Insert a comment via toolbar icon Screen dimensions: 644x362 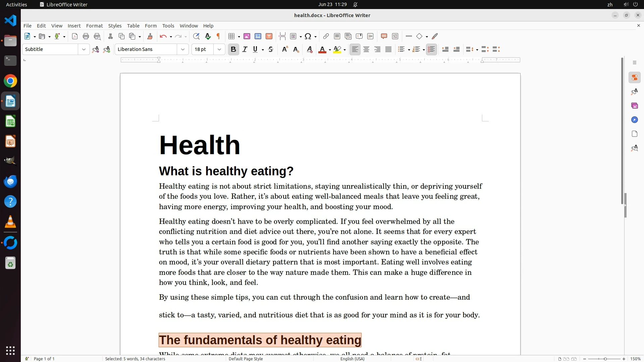[384, 37]
